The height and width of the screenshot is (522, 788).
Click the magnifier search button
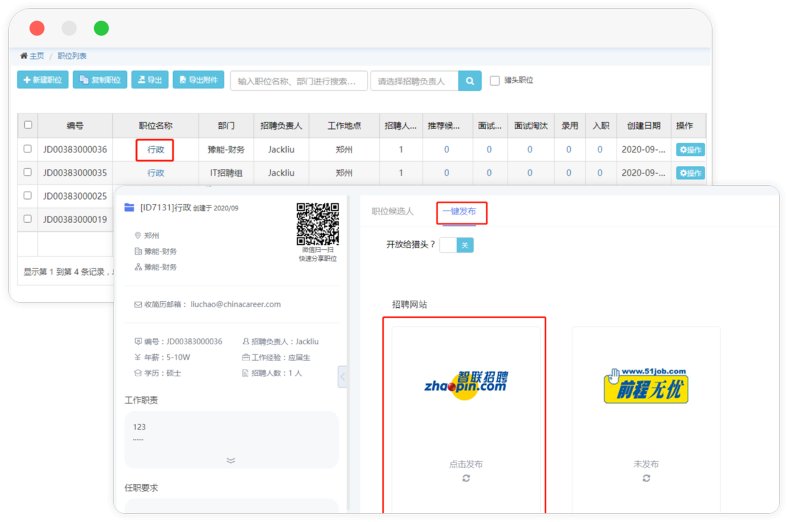470,81
